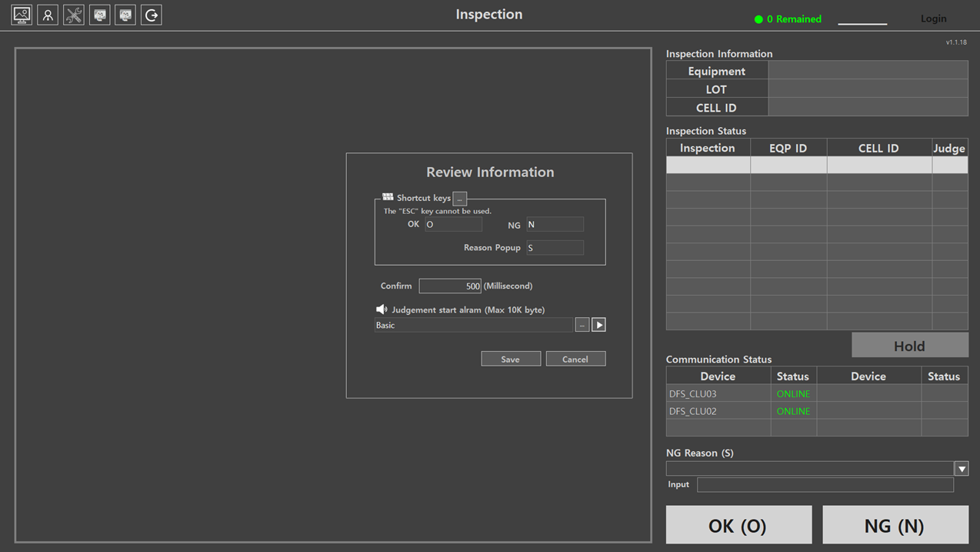Click the ONLINE status of DFS_CLU02
This screenshot has width=980, height=552.
(x=793, y=411)
